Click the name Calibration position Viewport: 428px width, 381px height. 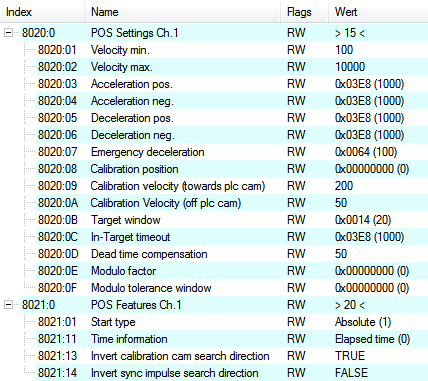click(134, 169)
